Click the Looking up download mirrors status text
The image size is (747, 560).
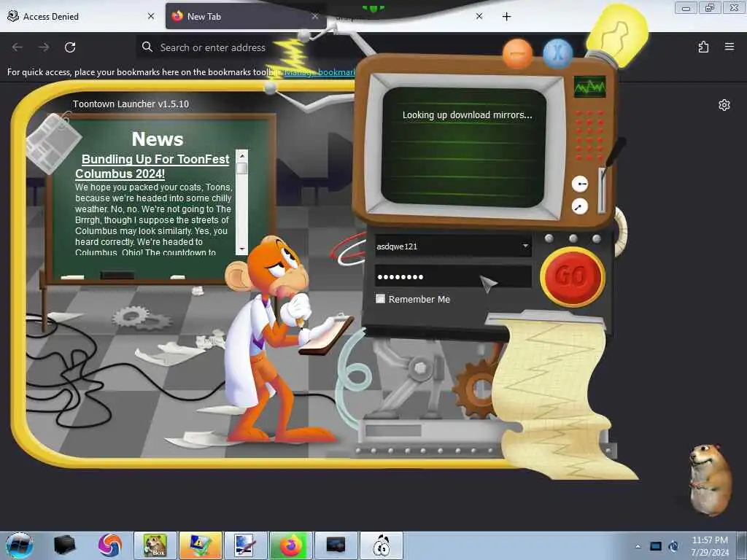pos(468,114)
